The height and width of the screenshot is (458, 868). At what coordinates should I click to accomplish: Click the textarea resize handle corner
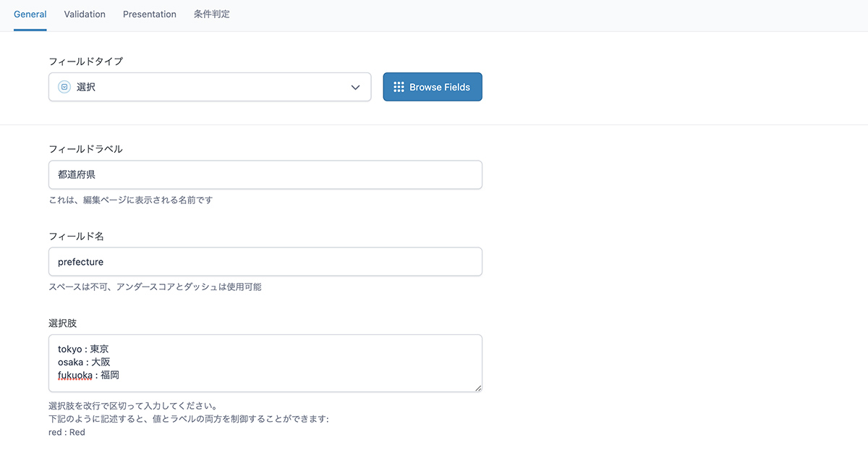[477, 388]
